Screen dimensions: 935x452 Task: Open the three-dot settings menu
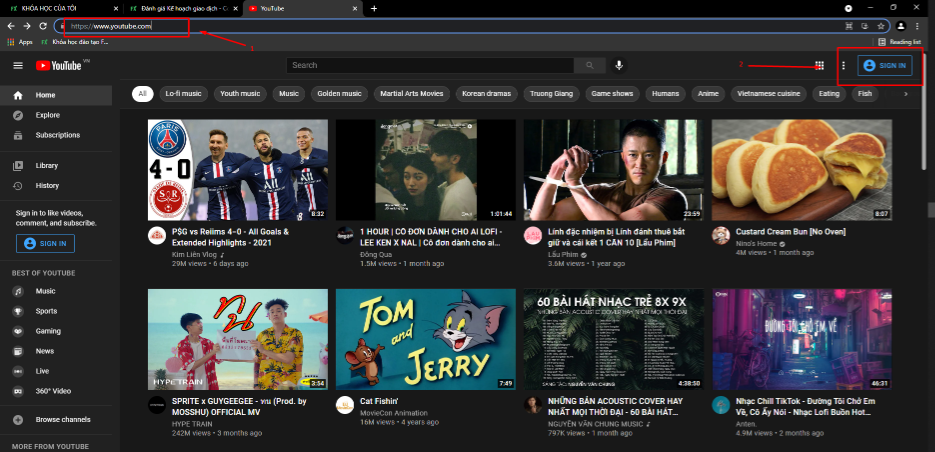tap(843, 66)
